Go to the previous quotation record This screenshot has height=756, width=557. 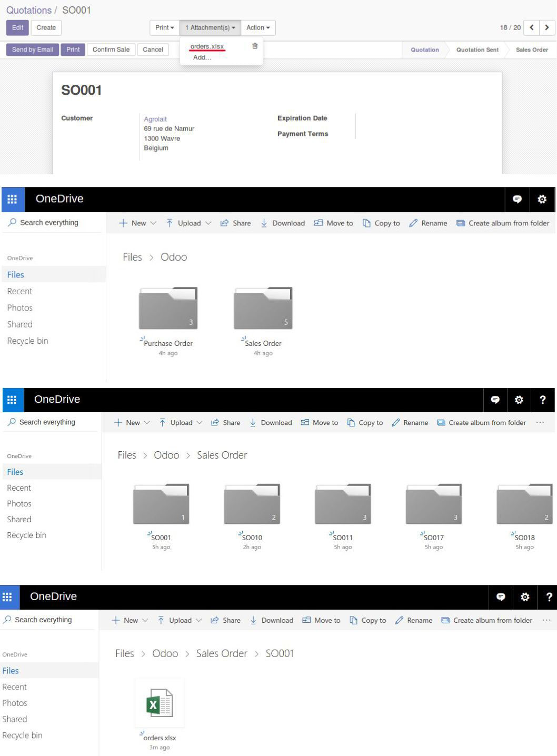[532, 27]
